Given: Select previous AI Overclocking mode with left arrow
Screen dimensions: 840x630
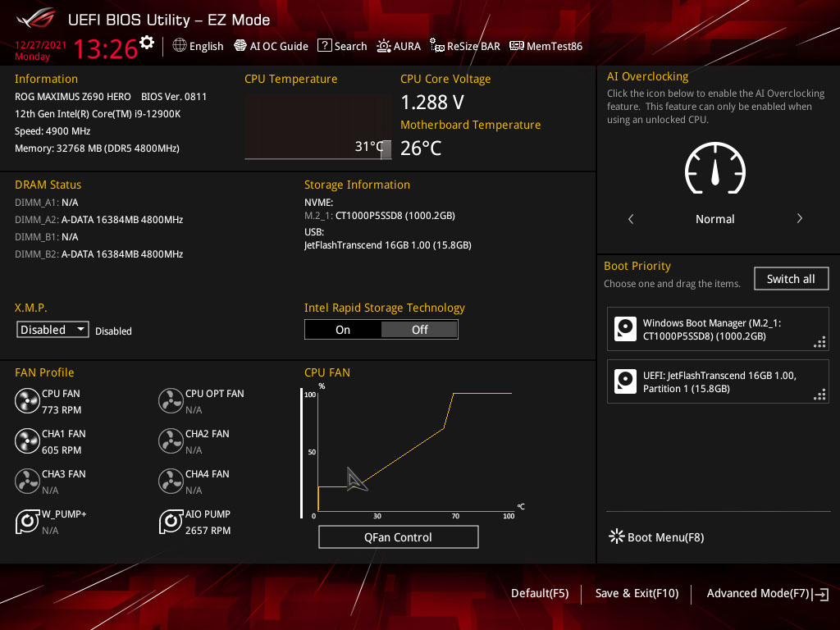Looking at the screenshot, I should click(631, 218).
